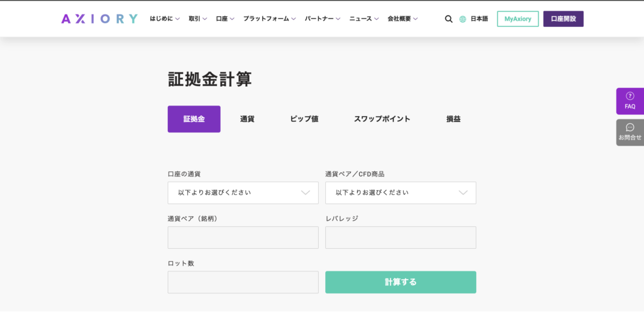Open the 口座の通貨 dropdown

point(243,193)
